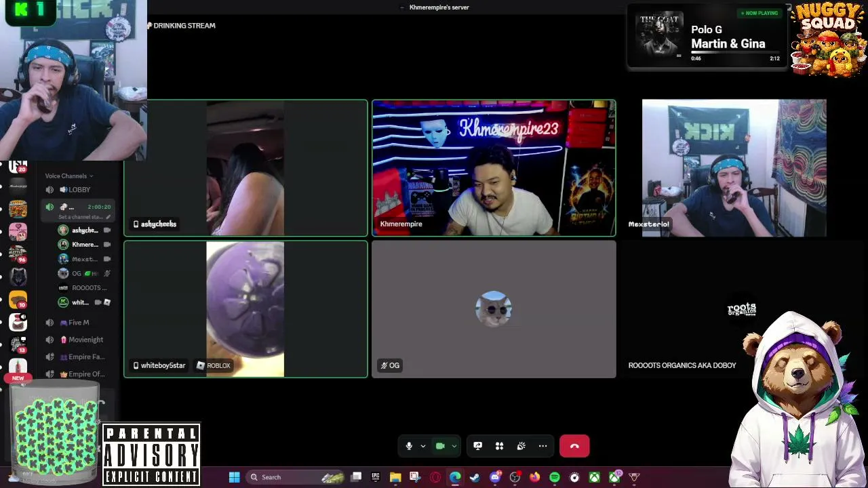Focus the Khmerempire video tile
This screenshot has height=488, width=868.
pyautogui.click(x=494, y=168)
